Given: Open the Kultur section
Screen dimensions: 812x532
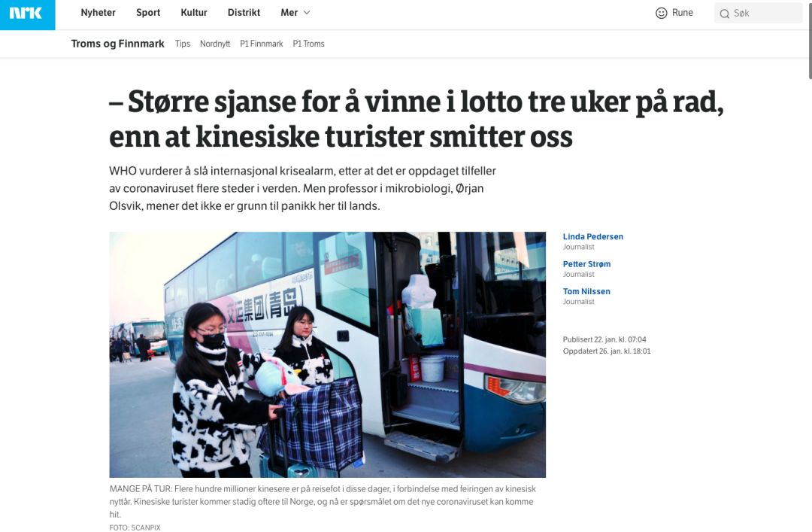Looking at the screenshot, I should coord(194,13).
